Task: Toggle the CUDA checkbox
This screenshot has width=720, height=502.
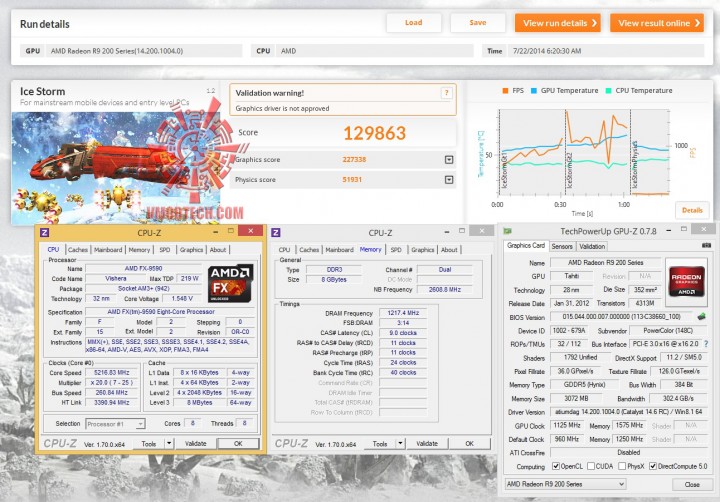Action: [x=591, y=466]
